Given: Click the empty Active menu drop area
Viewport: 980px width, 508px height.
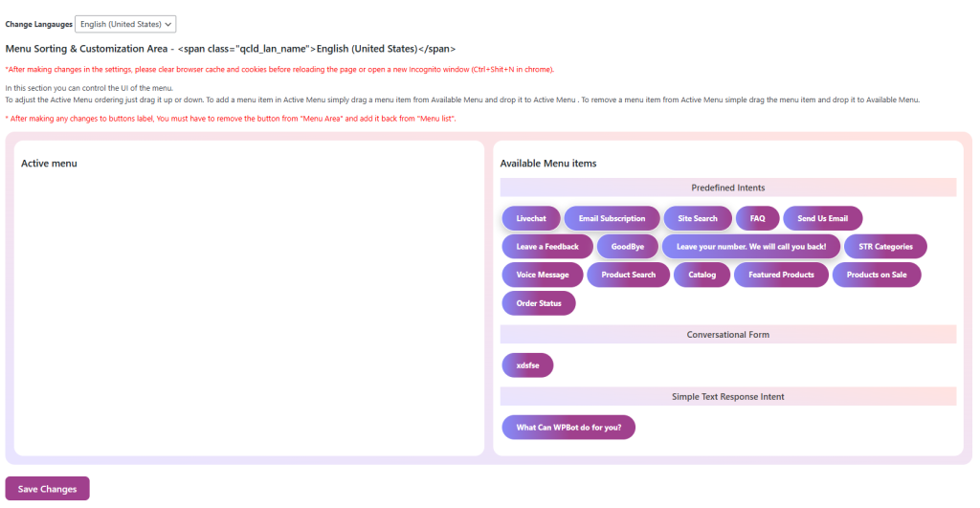Looking at the screenshot, I should point(249,306).
